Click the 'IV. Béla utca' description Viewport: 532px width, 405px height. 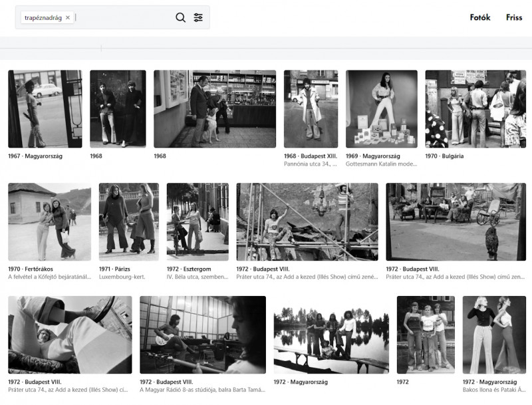coord(197,277)
